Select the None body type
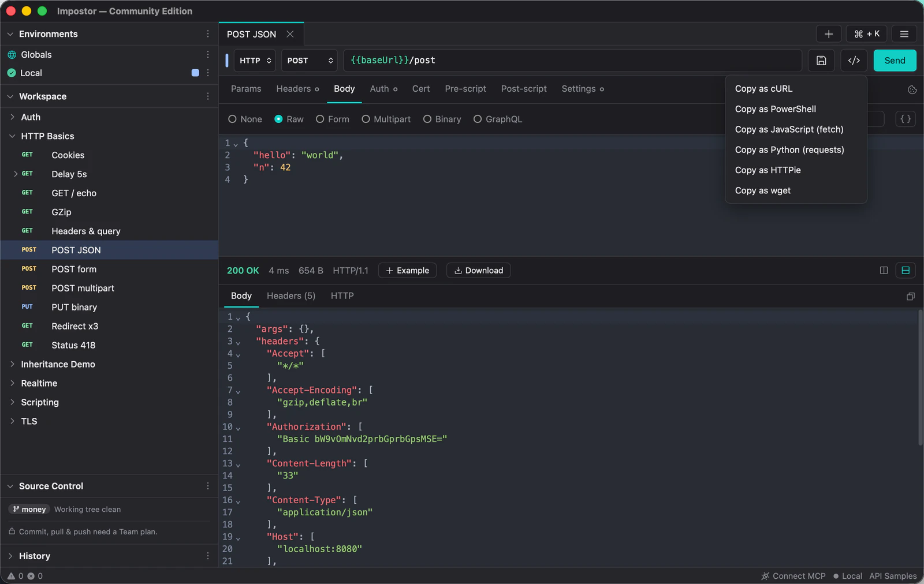This screenshot has height=584, width=924. 245,119
